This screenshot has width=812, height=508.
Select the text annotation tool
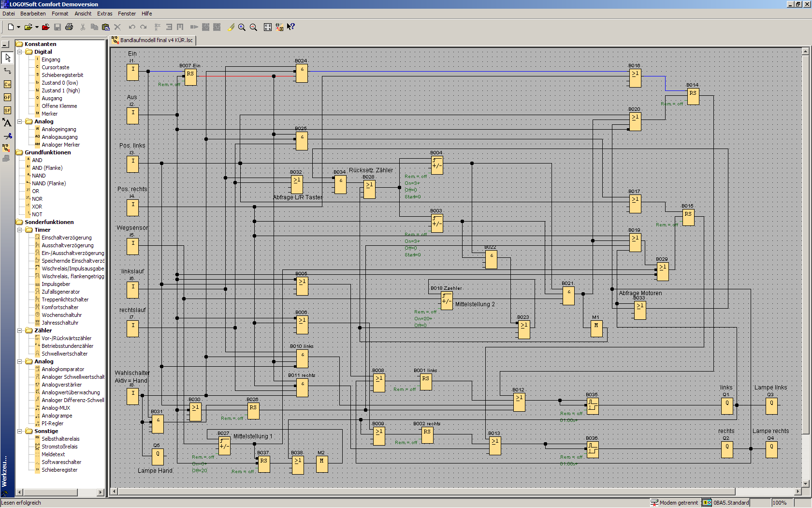7,123
